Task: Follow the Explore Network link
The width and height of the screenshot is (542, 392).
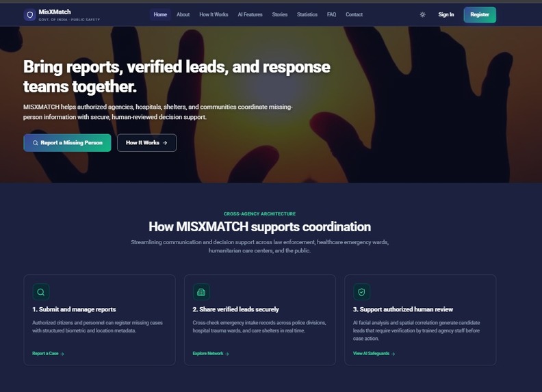Action: [211, 353]
